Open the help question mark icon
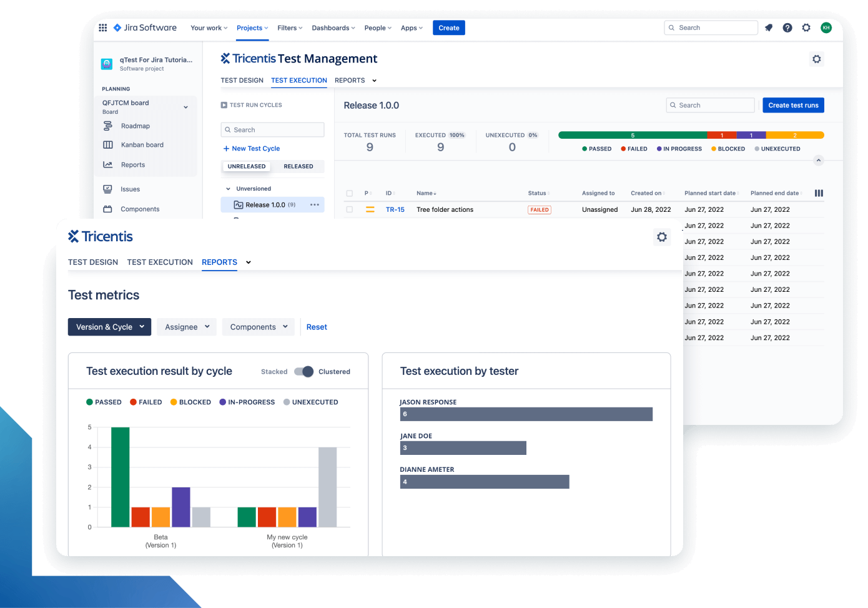This screenshot has width=868, height=608. tap(787, 27)
